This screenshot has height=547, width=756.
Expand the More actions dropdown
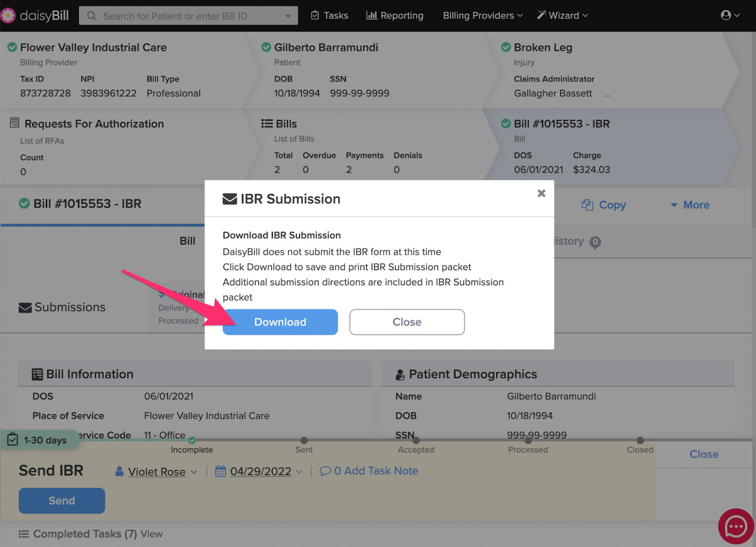tap(690, 205)
